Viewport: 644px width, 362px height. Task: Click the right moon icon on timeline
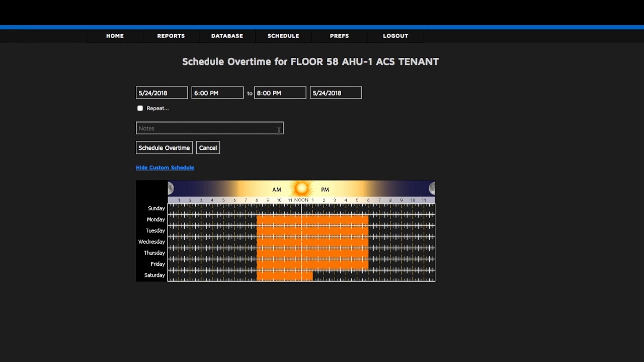[x=432, y=189]
